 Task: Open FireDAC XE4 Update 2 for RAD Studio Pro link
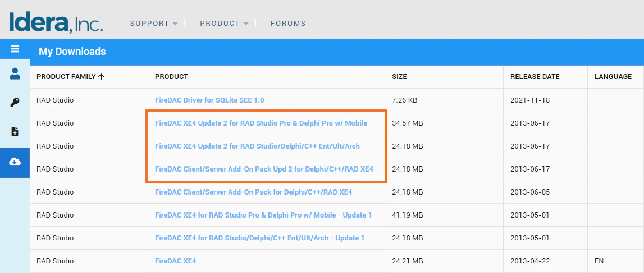(261, 123)
